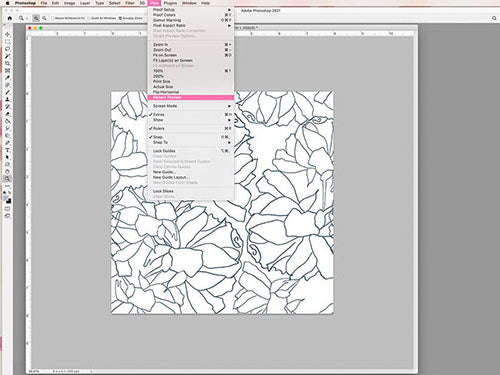
Task: Open the Layer menu
Action: tap(85, 3)
